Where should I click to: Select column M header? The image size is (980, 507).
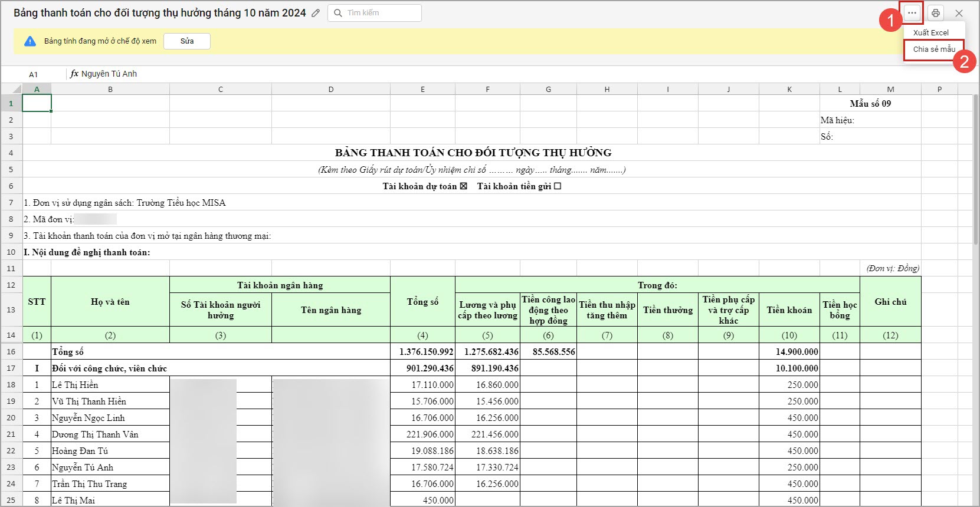coord(890,89)
